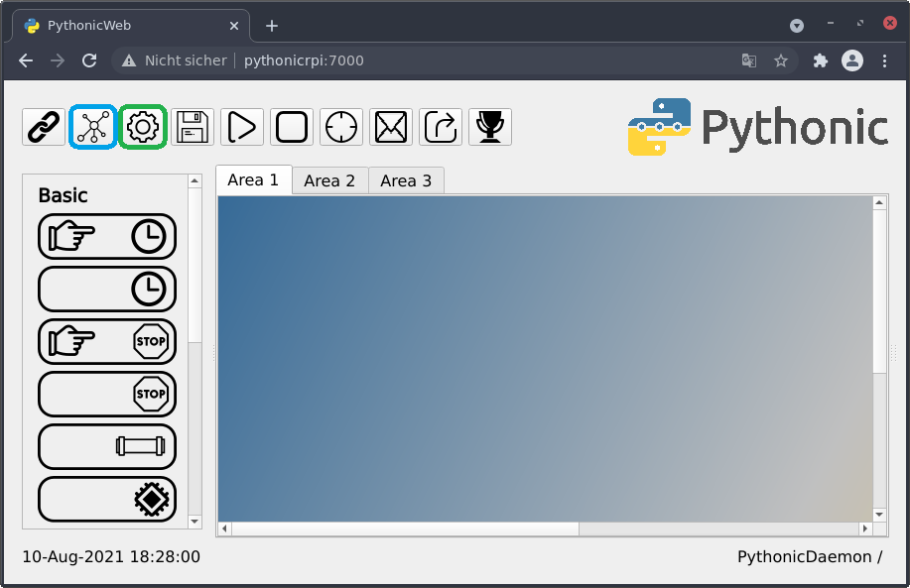The height and width of the screenshot is (588, 910).
Task: Choose the pipe connector element
Action: point(106,446)
